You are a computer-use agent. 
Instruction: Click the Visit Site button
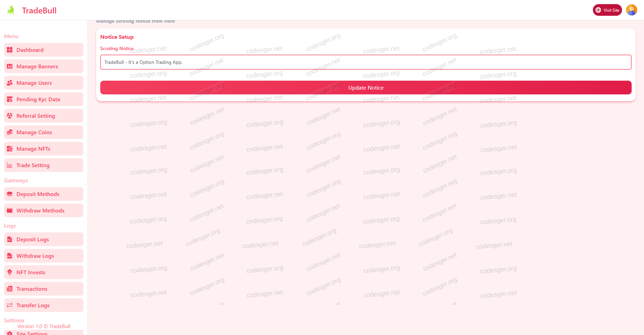(607, 10)
